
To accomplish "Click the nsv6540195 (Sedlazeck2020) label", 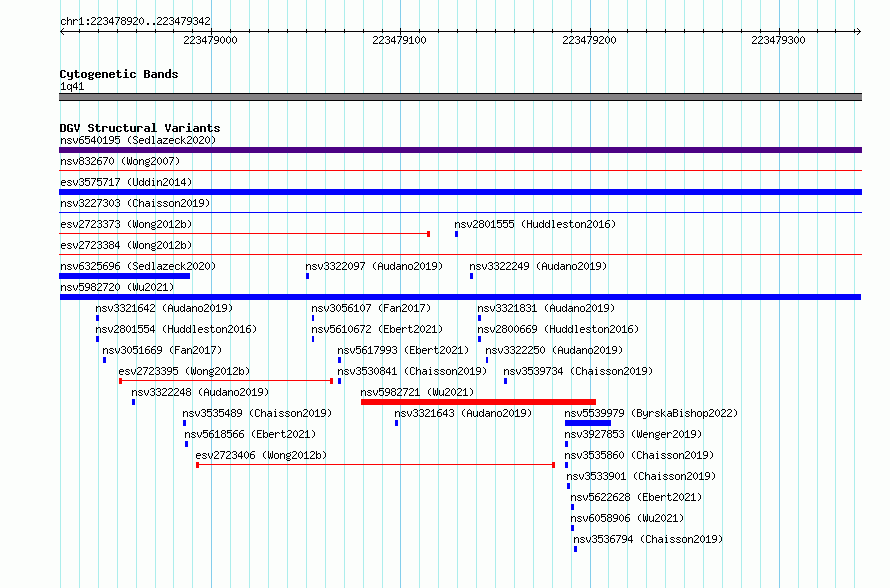I will 138,140.
